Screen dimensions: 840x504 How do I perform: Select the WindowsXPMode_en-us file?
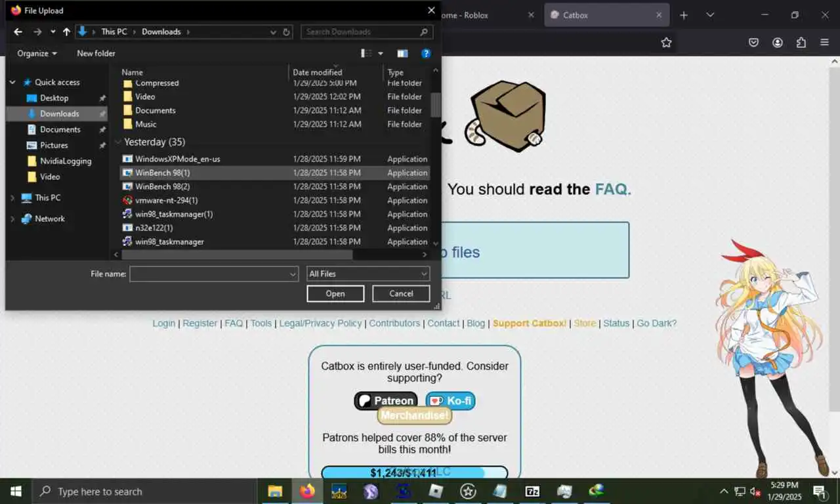coord(178,159)
